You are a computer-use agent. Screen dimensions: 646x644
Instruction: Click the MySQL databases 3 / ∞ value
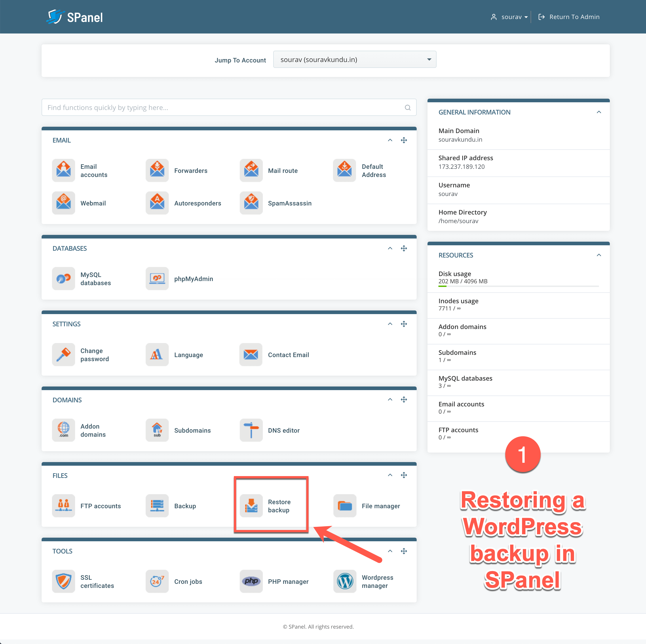click(444, 386)
